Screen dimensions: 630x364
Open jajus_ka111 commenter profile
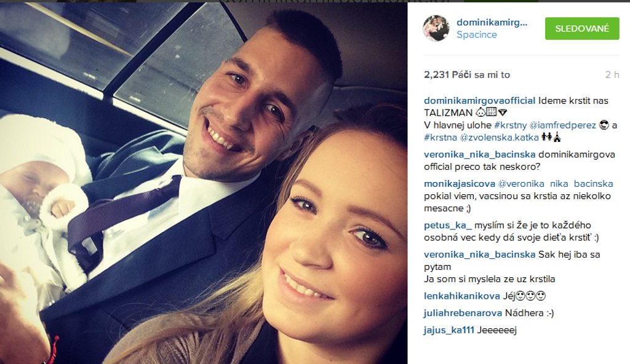[449, 330]
